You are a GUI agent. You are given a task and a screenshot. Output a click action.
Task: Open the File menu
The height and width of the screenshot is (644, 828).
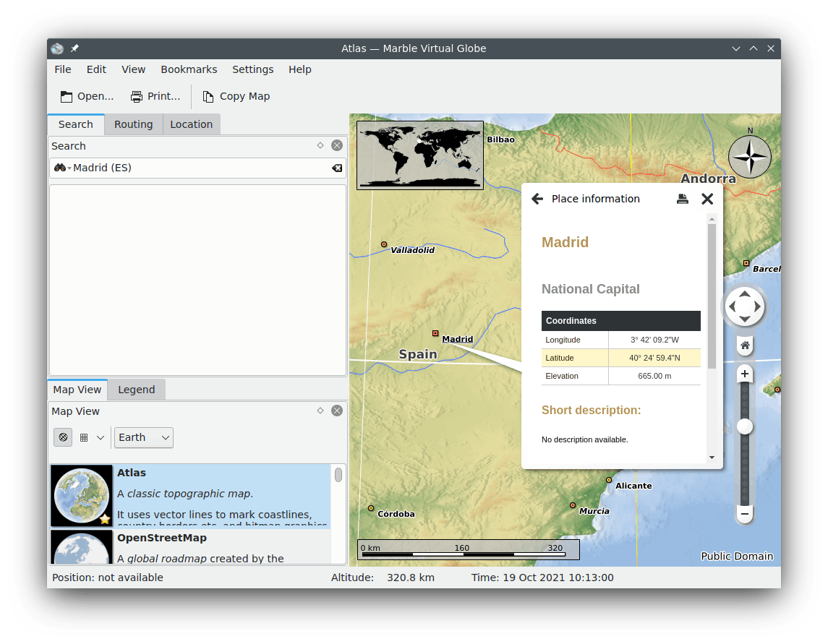(x=62, y=69)
